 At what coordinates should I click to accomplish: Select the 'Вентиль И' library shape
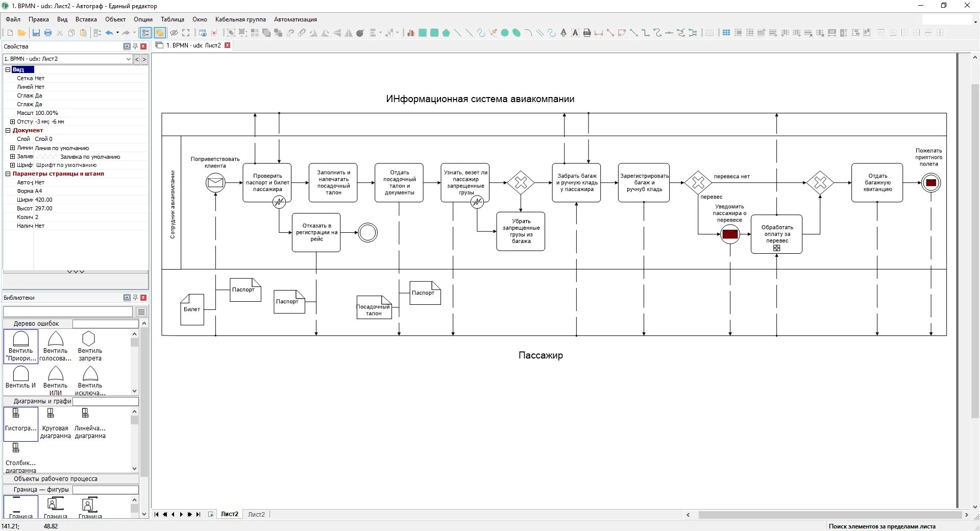click(21, 377)
